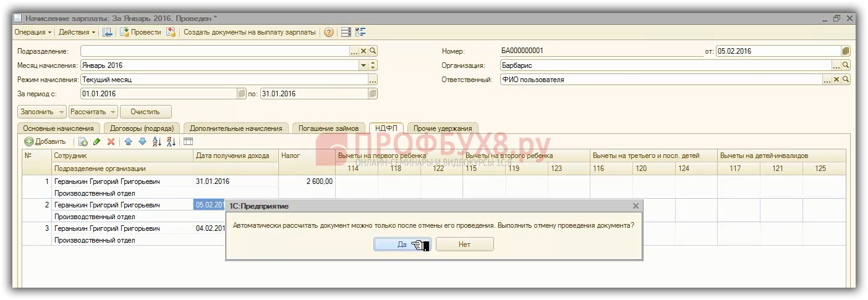Switch to the Погашение займов tab
Viewport: 868px width, 300px height.
pos(328,128)
